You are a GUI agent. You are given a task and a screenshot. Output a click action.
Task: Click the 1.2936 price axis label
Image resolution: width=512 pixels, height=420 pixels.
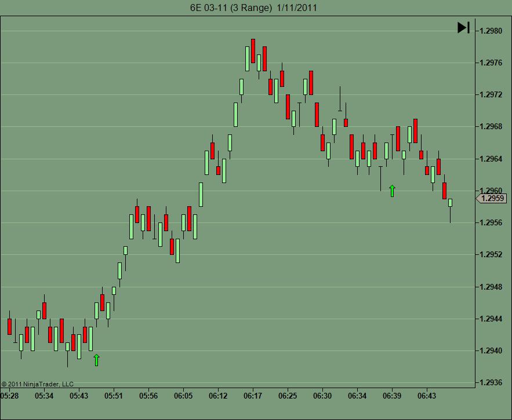(x=491, y=382)
